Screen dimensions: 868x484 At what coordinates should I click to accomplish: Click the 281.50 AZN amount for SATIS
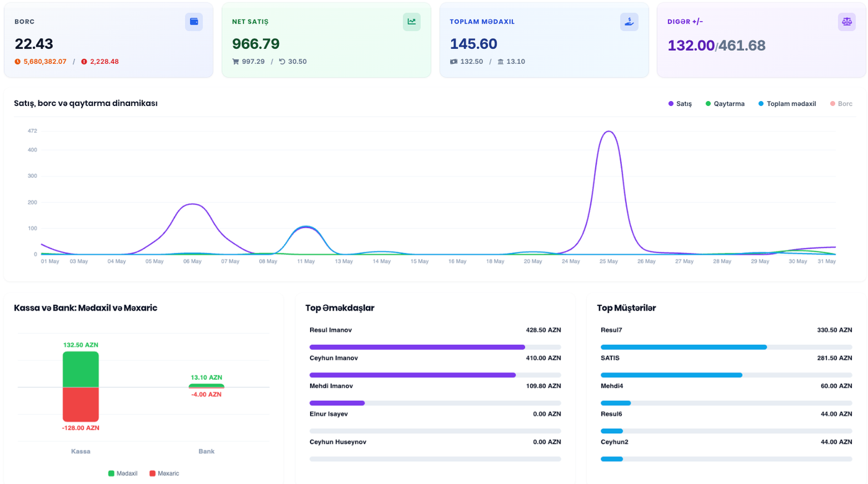835,358
